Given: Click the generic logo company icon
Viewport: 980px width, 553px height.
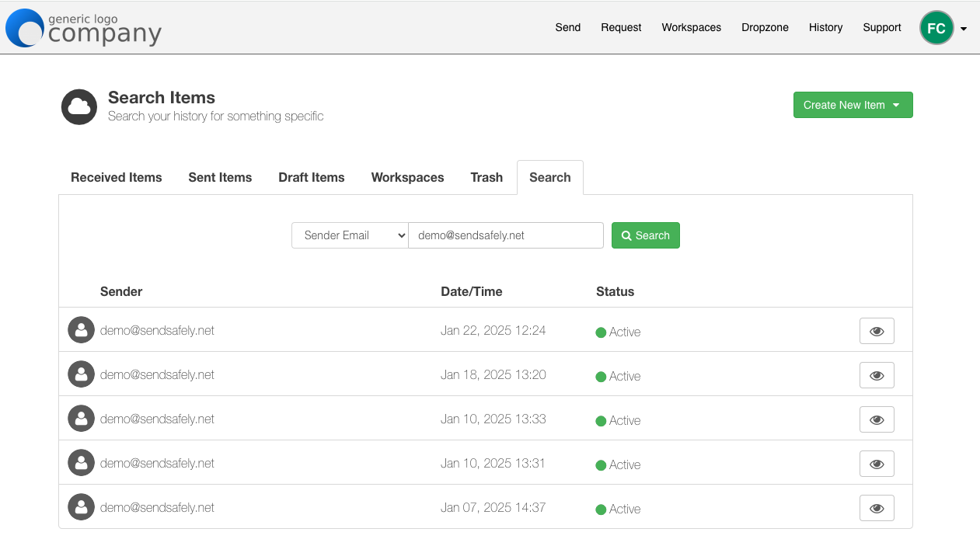Looking at the screenshot, I should pos(83,28).
